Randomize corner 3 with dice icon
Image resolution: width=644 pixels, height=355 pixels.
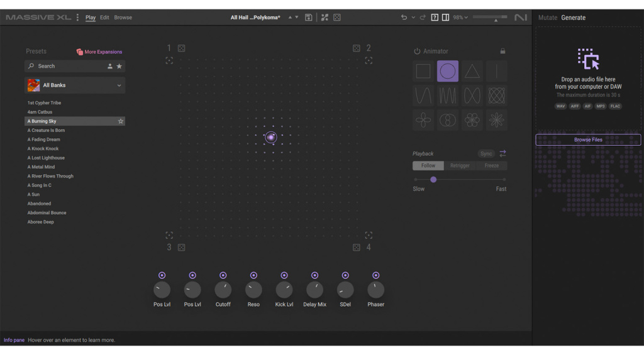pyautogui.click(x=181, y=248)
